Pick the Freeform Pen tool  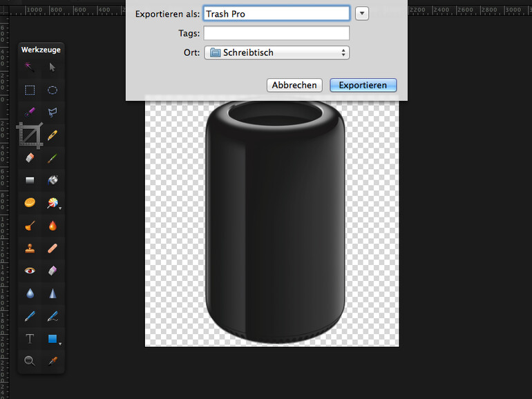pyautogui.click(x=53, y=316)
